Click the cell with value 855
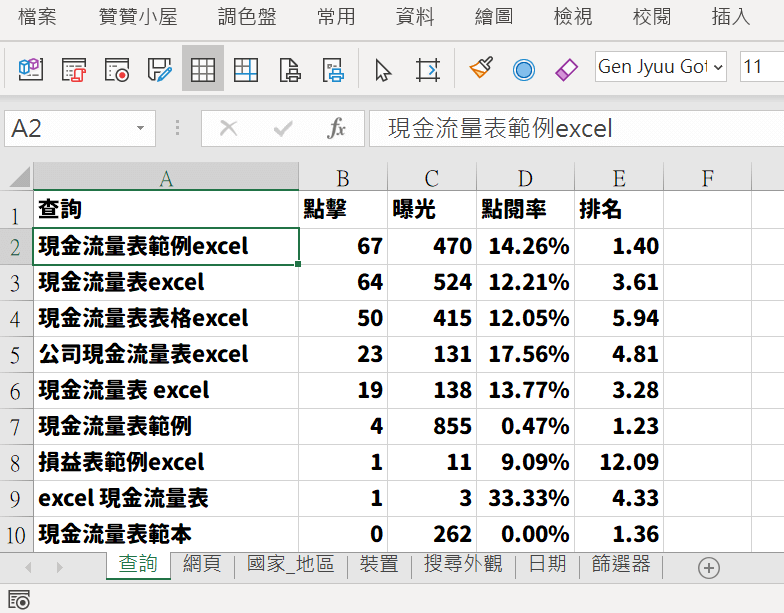This screenshot has width=784, height=613. pyautogui.click(x=432, y=426)
